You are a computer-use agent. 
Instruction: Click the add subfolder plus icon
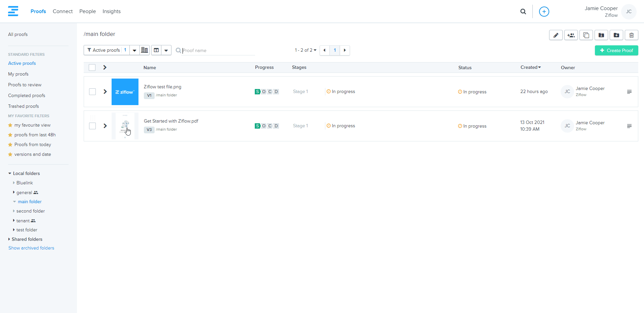(616, 35)
